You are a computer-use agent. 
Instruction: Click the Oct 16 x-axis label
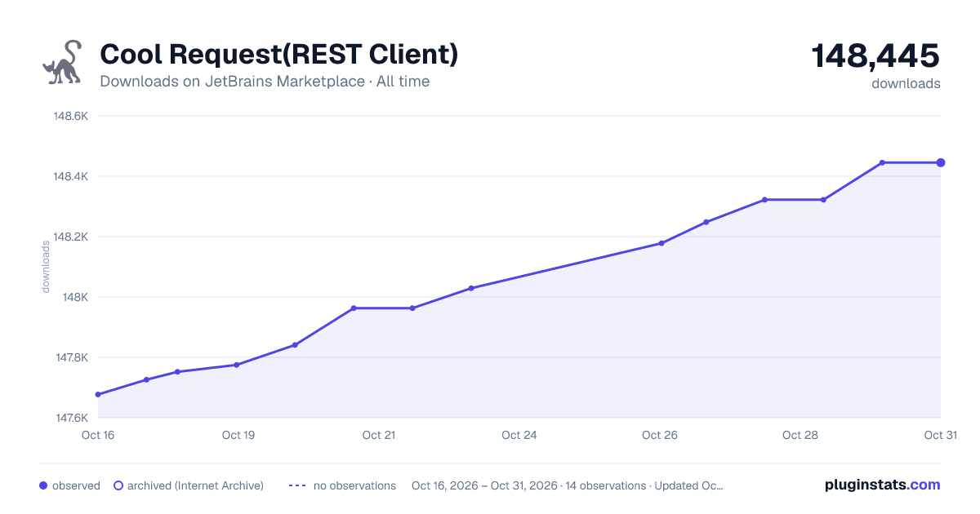[98, 435]
